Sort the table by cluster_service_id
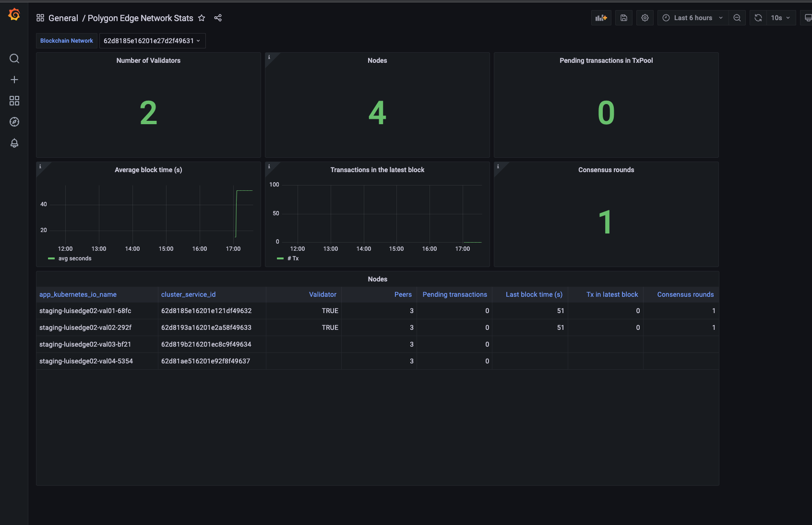Viewport: 812px width, 525px height. click(x=188, y=294)
